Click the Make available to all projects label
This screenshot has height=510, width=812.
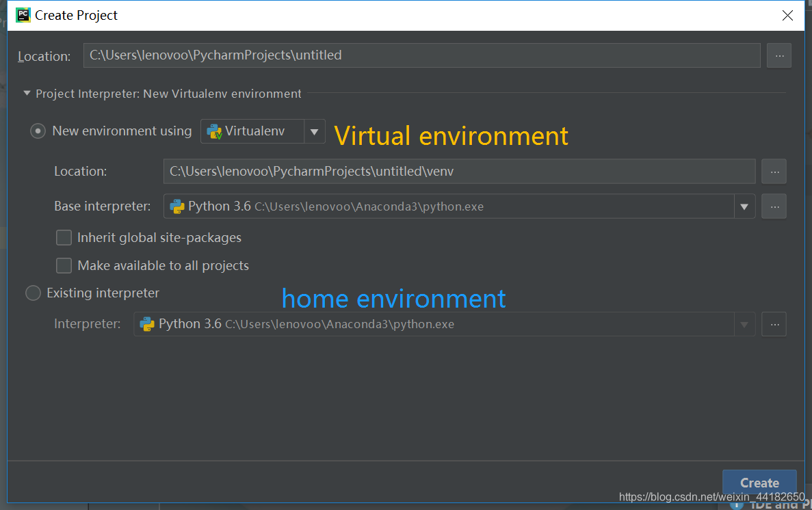click(163, 266)
